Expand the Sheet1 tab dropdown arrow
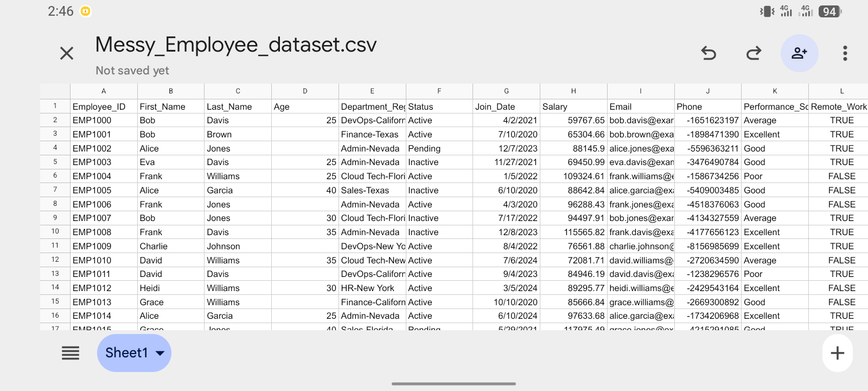The width and height of the screenshot is (868, 391). click(x=160, y=353)
